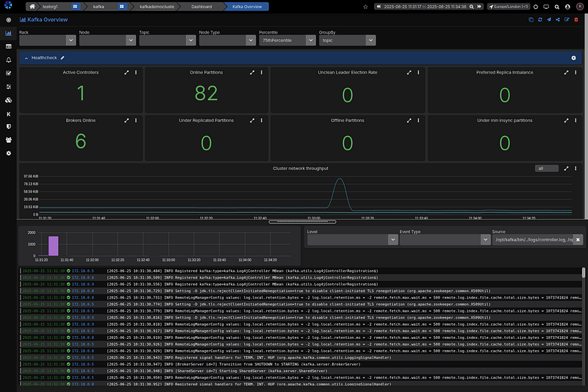Image resolution: width=588 pixels, height=392 pixels.
Task: Clear the Source filter with the X button
Action: [x=578, y=240]
